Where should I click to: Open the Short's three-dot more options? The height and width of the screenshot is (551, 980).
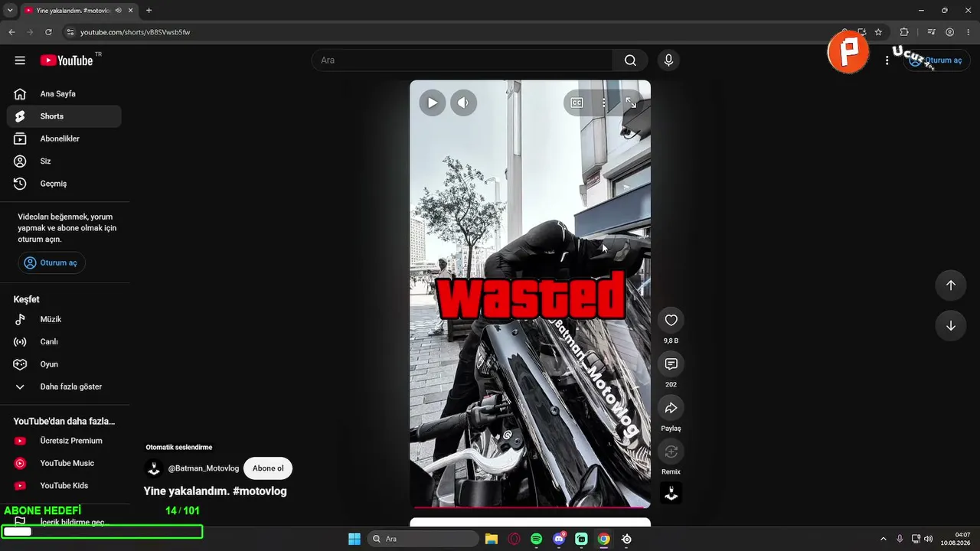(x=603, y=103)
